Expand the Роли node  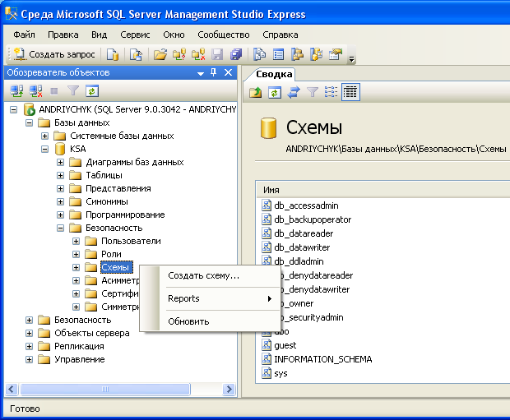[x=76, y=254]
